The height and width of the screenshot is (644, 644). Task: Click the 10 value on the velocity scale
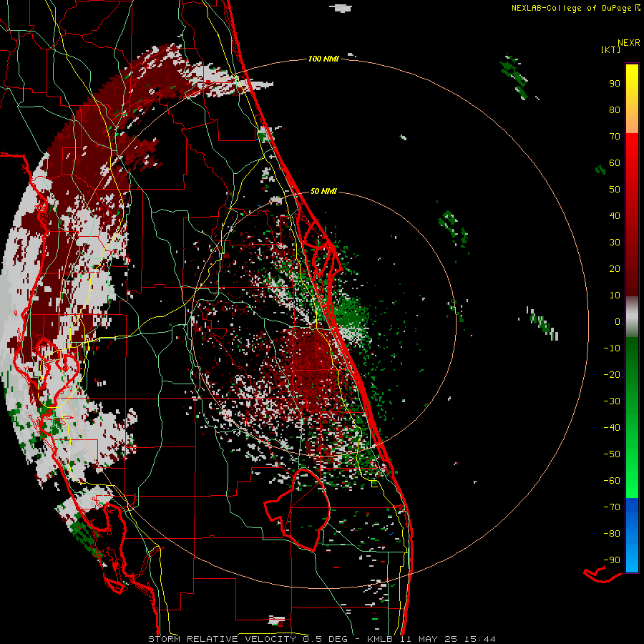(615, 296)
